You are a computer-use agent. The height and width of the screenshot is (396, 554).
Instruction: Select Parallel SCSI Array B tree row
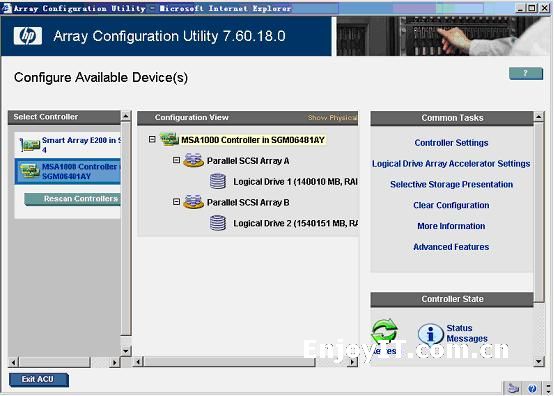248,203
